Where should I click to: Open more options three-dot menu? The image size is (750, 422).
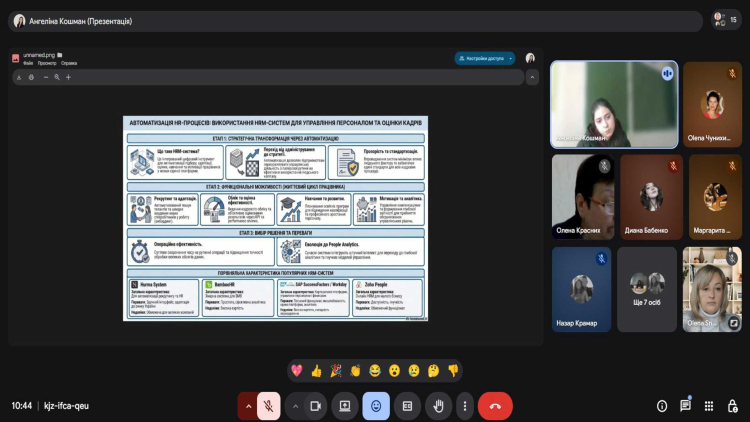pyautogui.click(x=464, y=405)
